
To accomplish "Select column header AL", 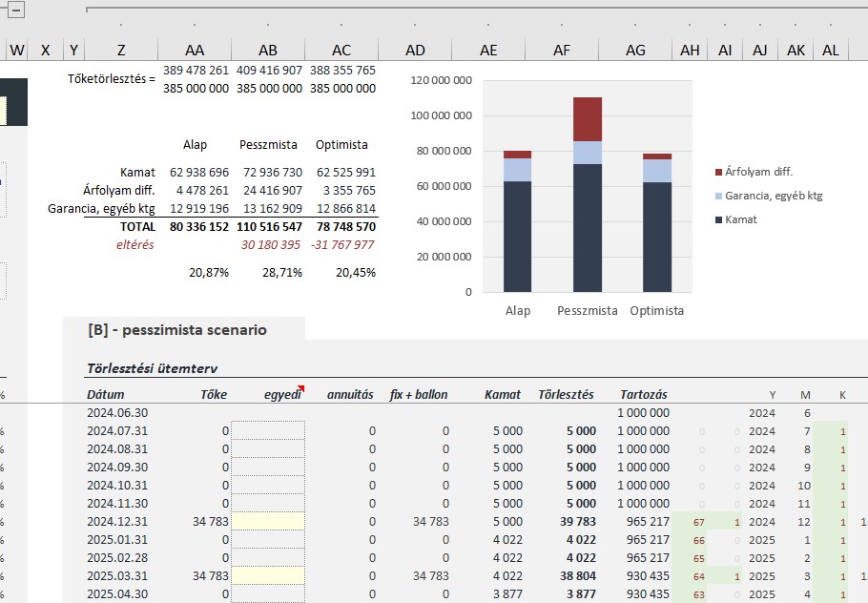I will 831,50.
